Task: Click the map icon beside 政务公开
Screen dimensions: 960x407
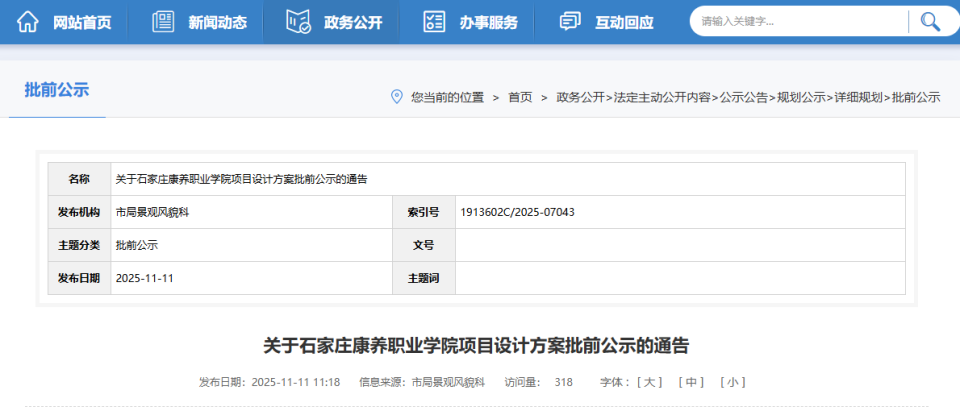Action: 298,22
